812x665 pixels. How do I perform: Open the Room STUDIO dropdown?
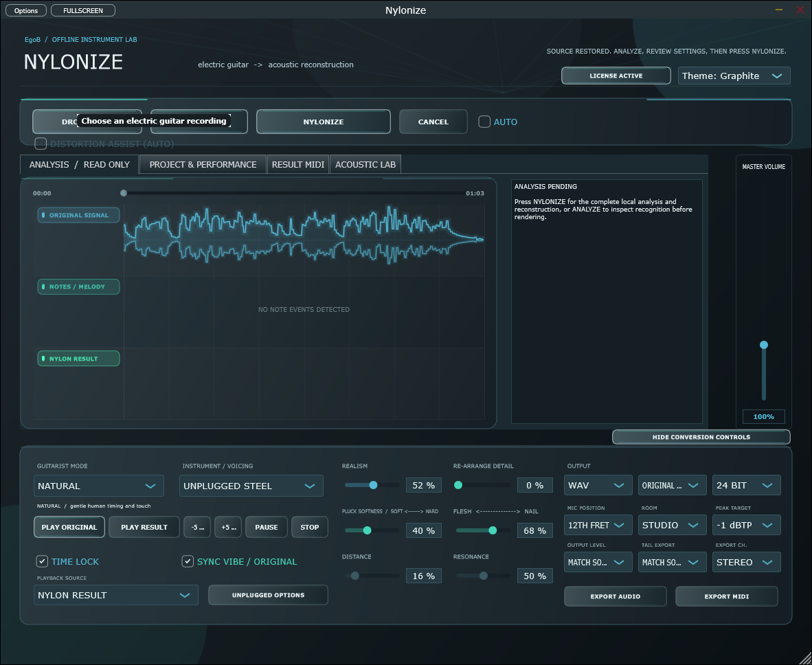click(x=672, y=525)
